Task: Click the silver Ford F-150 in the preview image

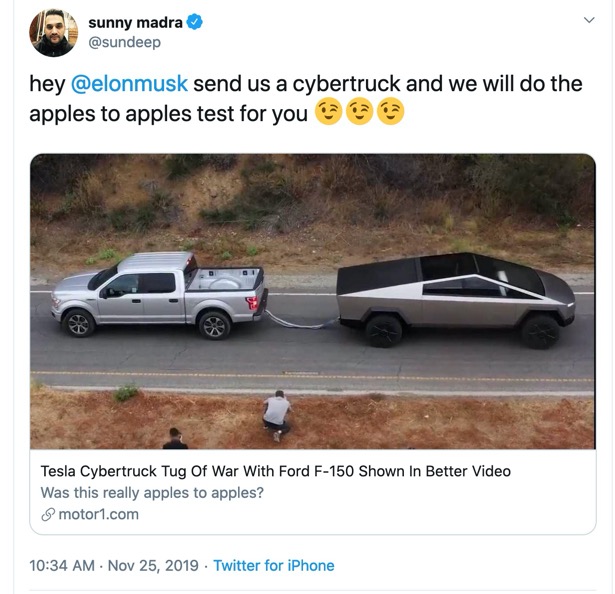Action: click(x=158, y=294)
